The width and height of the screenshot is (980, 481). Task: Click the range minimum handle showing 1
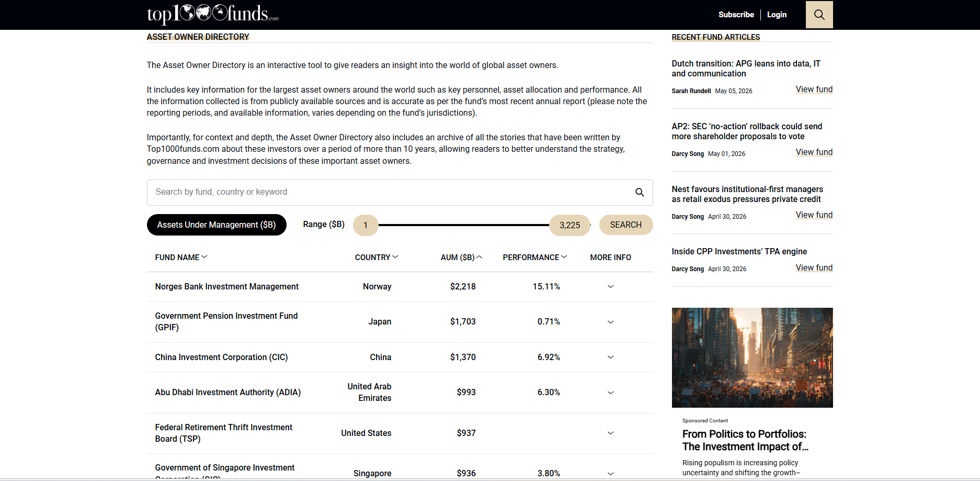pos(366,225)
